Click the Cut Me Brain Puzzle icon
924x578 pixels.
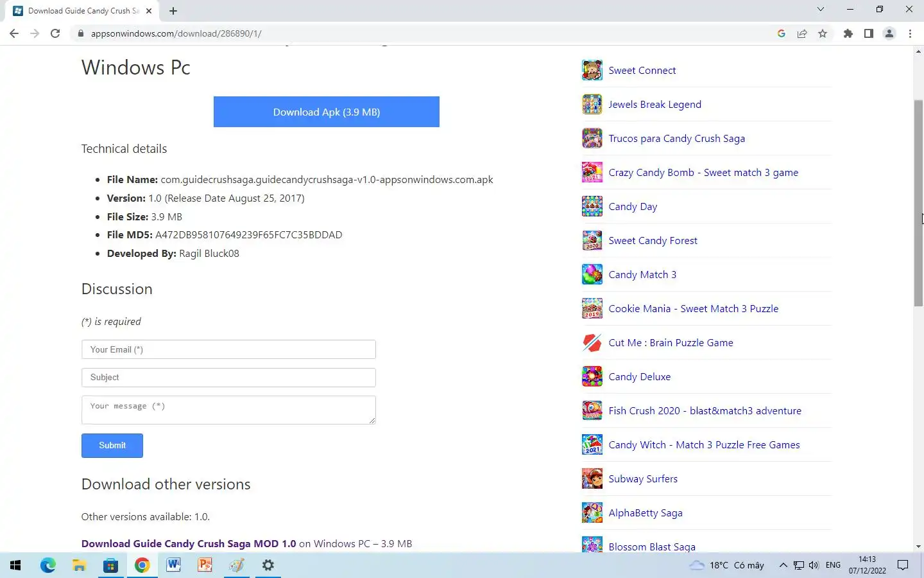tap(592, 342)
